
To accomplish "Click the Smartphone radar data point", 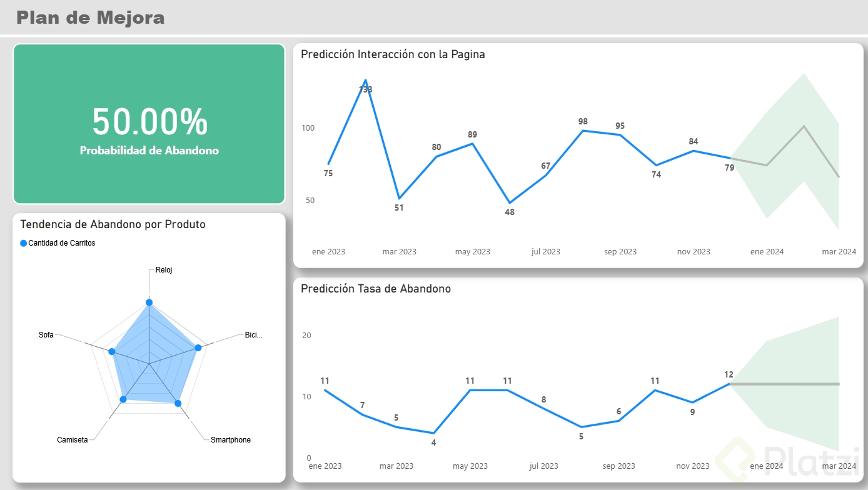I will [x=178, y=404].
